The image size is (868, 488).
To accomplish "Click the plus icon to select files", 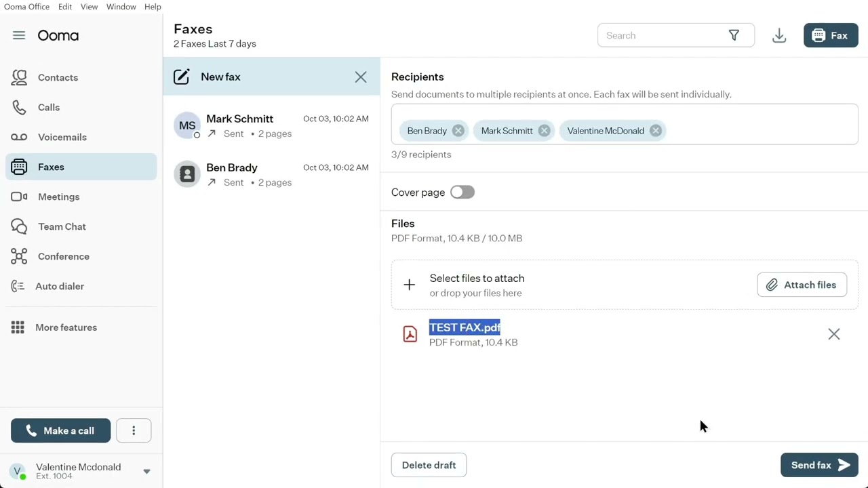I will coord(409,285).
